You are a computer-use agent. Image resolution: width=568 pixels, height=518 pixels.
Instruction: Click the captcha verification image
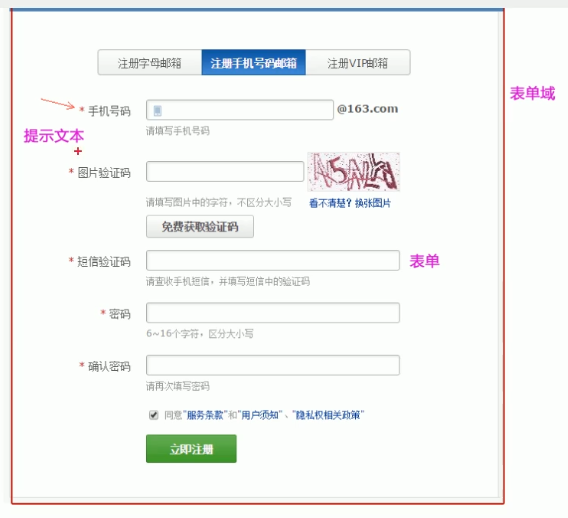coord(353,172)
